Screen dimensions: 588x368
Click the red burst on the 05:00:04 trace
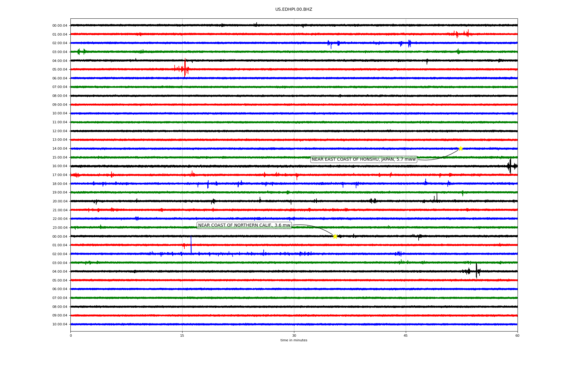[185, 69]
